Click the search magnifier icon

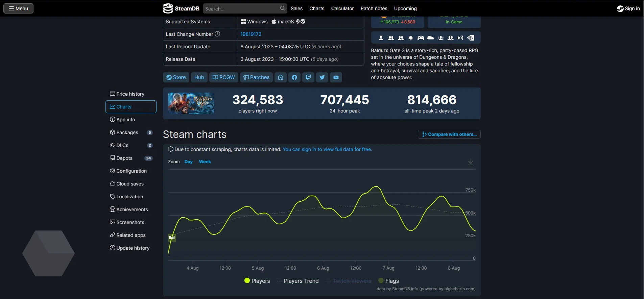(283, 8)
